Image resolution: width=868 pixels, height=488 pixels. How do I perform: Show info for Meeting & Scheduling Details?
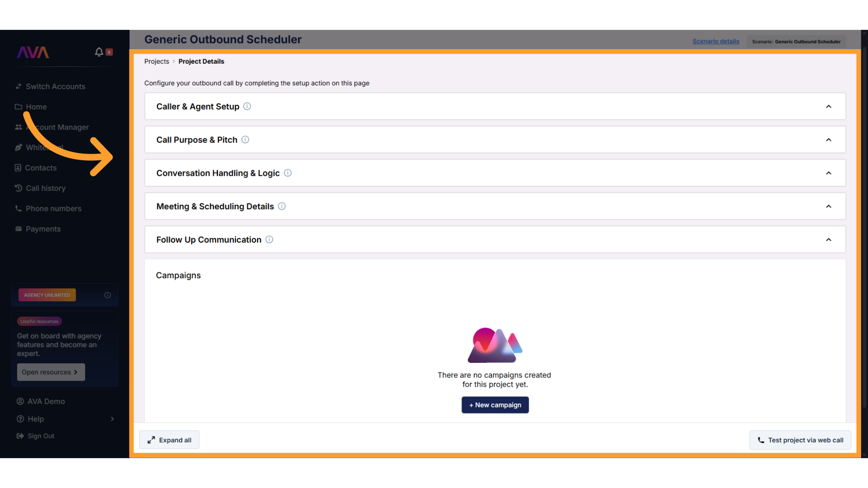click(x=282, y=206)
